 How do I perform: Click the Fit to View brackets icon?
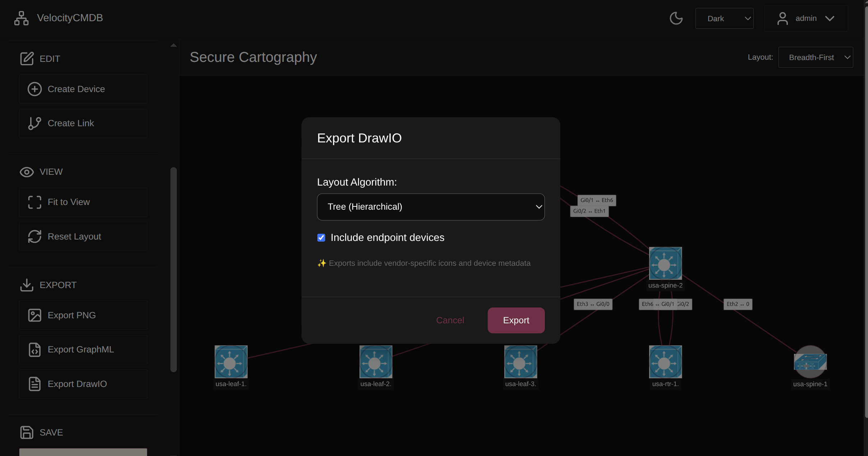point(35,202)
